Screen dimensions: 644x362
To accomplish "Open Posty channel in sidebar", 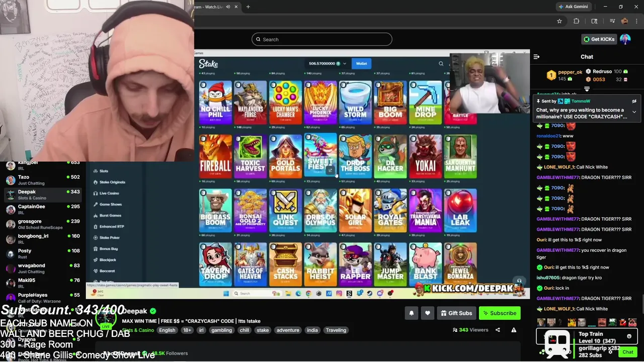I will coord(43,253).
